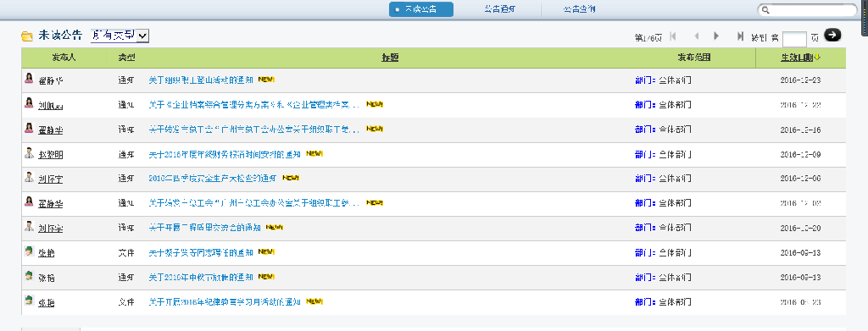
Task: Click sender 翟静华 in the 2016-12-16 row
Action: click(50, 130)
